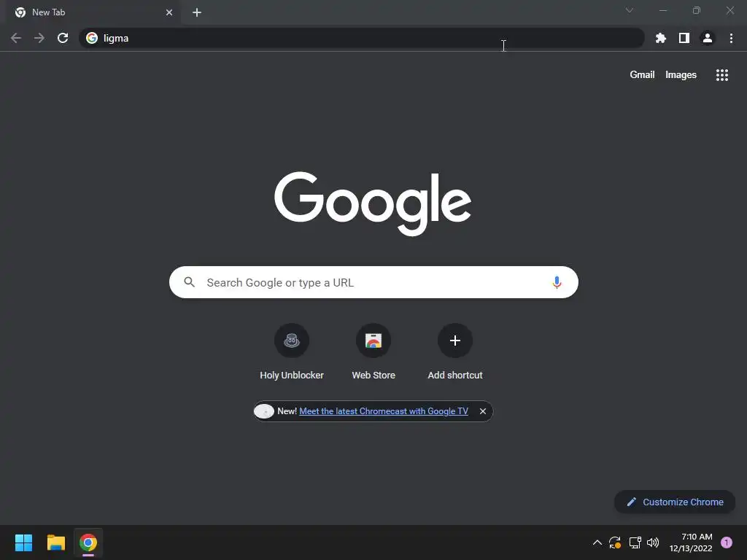Open the Holy Unblocker shortcut
Image resolution: width=747 pixels, height=560 pixels.
pyautogui.click(x=292, y=352)
